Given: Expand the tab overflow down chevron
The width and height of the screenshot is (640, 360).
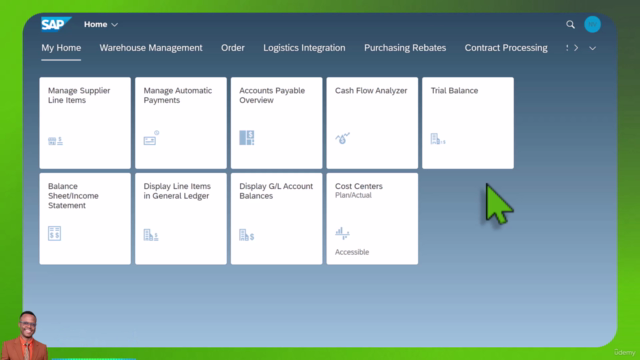Looking at the screenshot, I should 592,48.
